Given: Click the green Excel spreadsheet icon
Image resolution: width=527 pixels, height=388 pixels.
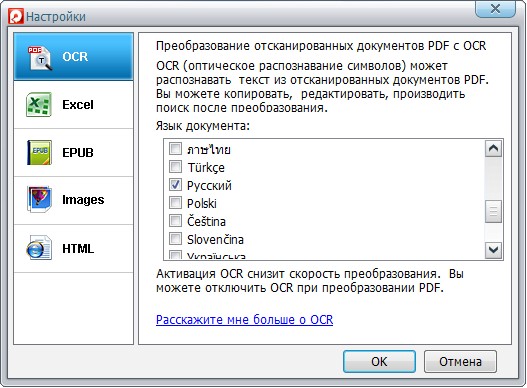Looking at the screenshot, I should pos(39,104).
